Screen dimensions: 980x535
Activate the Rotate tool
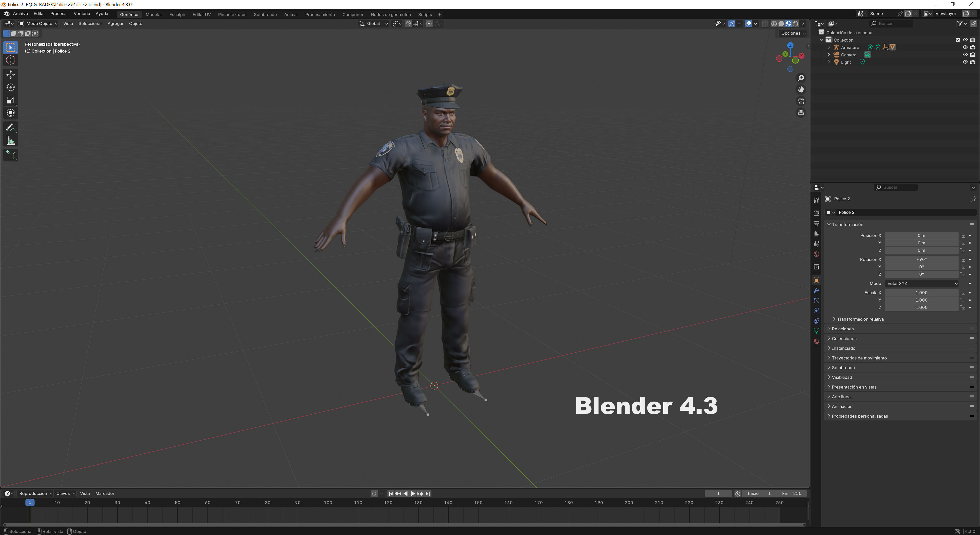tap(11, 88)
